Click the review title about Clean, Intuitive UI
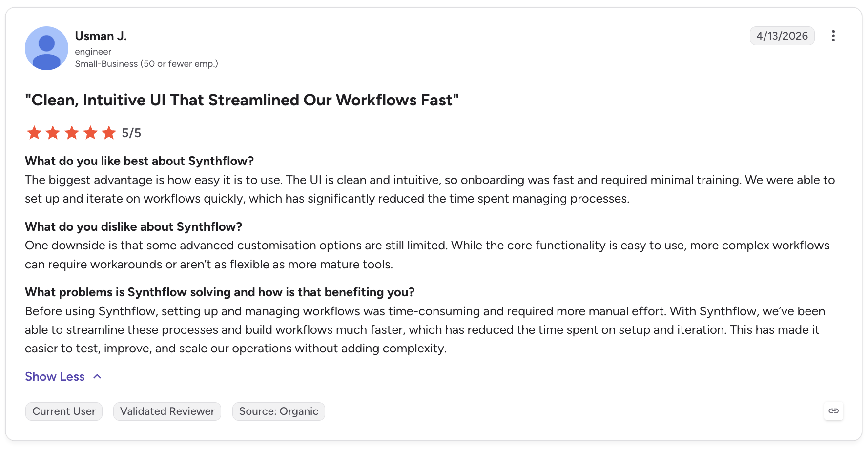The image size is (868, 451). [242, 100]
